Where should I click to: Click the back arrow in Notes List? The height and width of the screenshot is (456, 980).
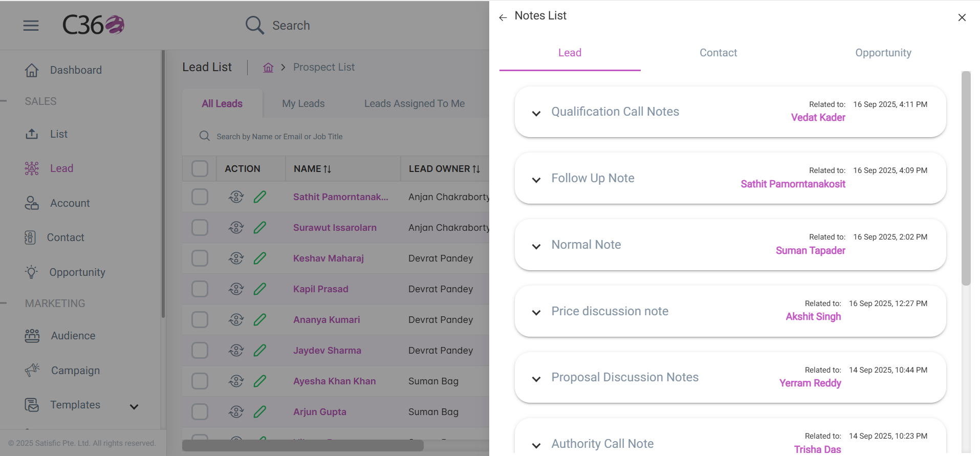503,17
